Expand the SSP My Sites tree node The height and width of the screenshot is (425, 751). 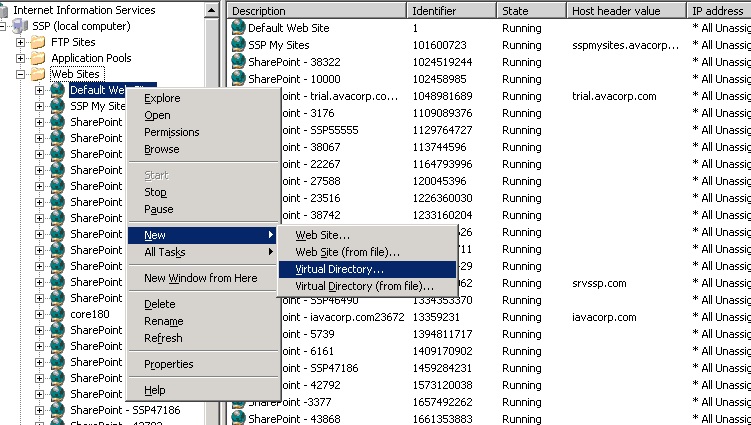pyautogui.click(x=39, y=106)
